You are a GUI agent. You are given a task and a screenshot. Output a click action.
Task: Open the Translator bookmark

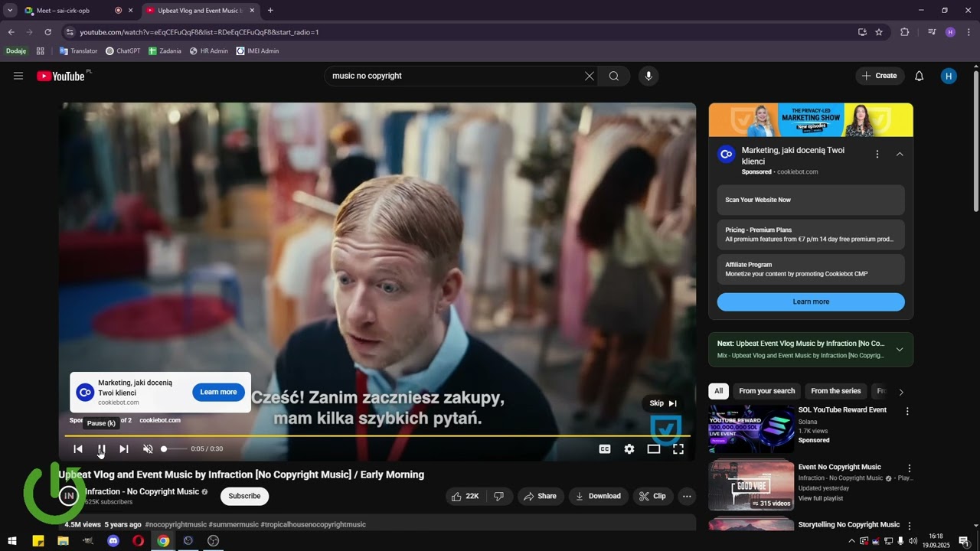coord(79,51)
